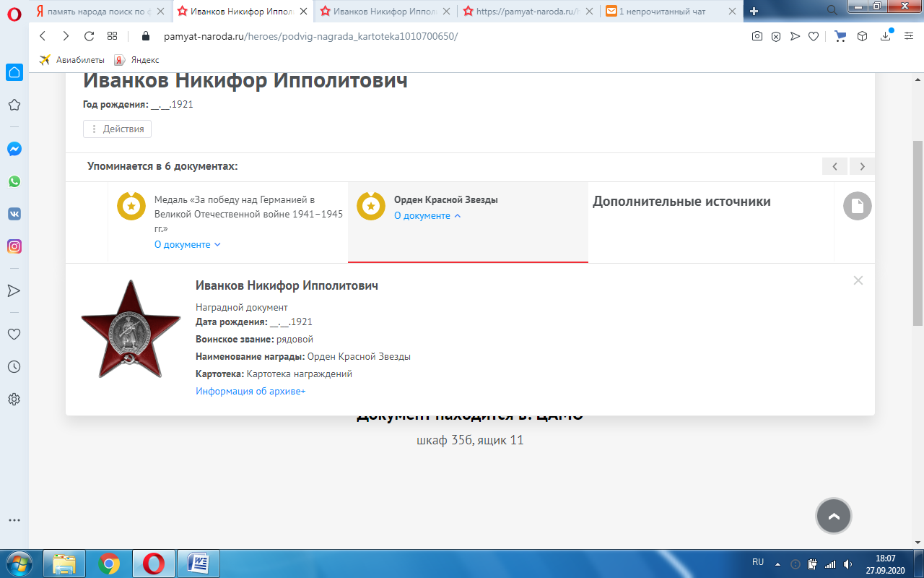Open sidebar Settings gear icon
Screen dimensions: 924x578
pyautogui.click(x=14, y=399)
